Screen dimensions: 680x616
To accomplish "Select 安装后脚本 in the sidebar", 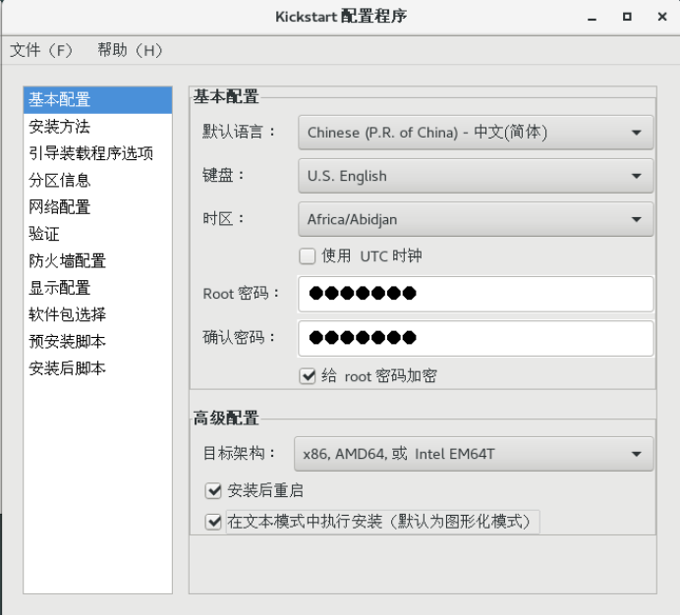I will (97, 368).
